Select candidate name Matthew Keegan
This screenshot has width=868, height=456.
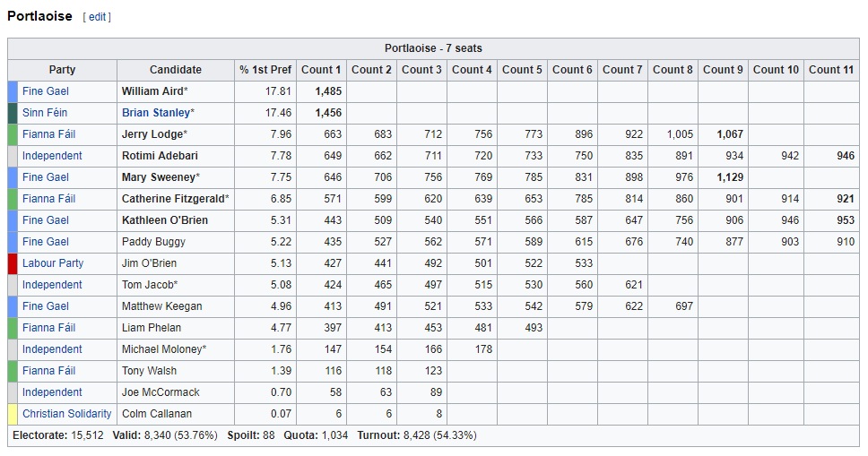coord(161,306)
